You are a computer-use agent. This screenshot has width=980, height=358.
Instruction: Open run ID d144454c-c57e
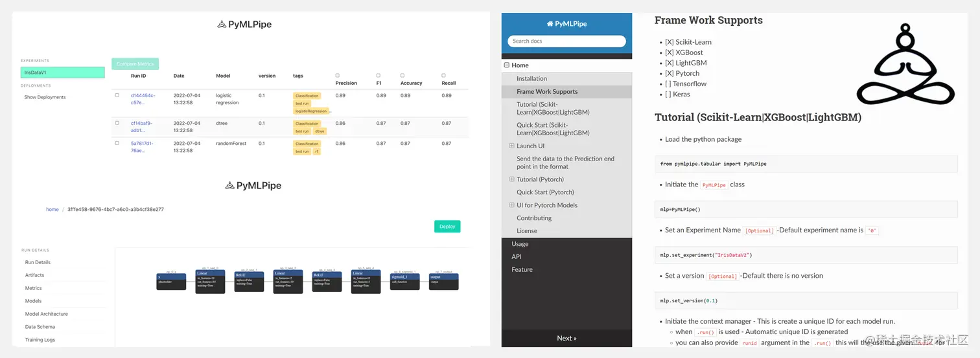coord(143,98)
